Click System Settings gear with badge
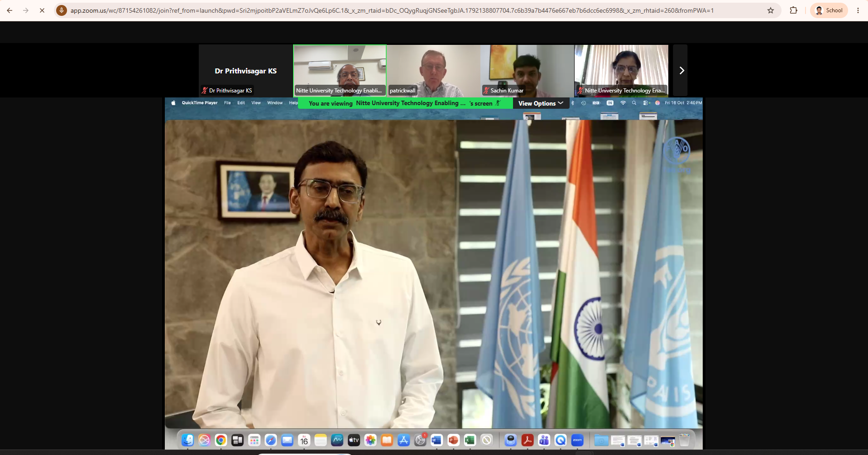Viewport: 868px width, 455px height. 420,440
